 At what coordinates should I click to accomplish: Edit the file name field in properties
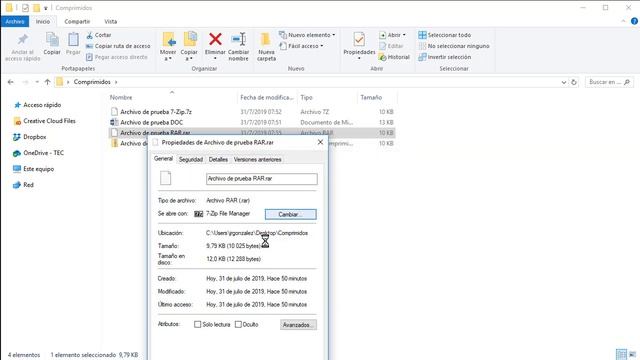pos(262,179)
